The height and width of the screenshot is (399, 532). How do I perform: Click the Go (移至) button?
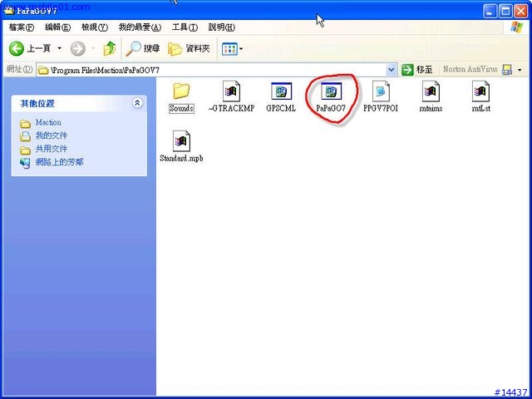pyautogui.click(x=417, y=70)
